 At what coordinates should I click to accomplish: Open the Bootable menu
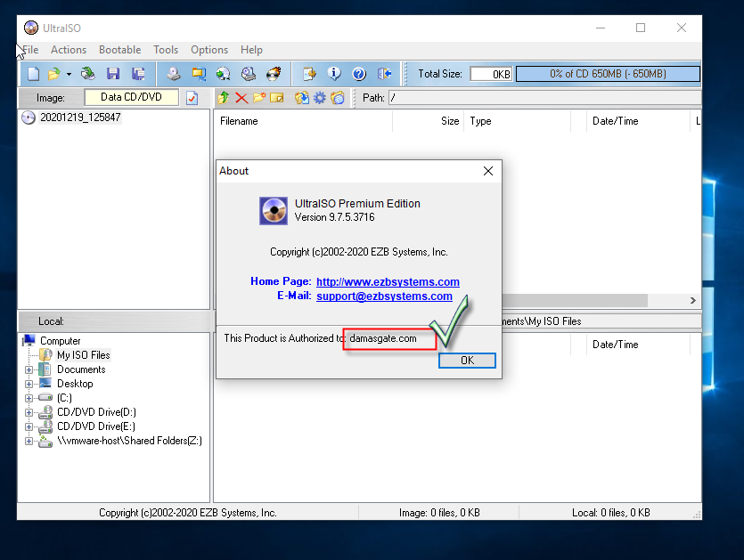click(x=119, y=50)
